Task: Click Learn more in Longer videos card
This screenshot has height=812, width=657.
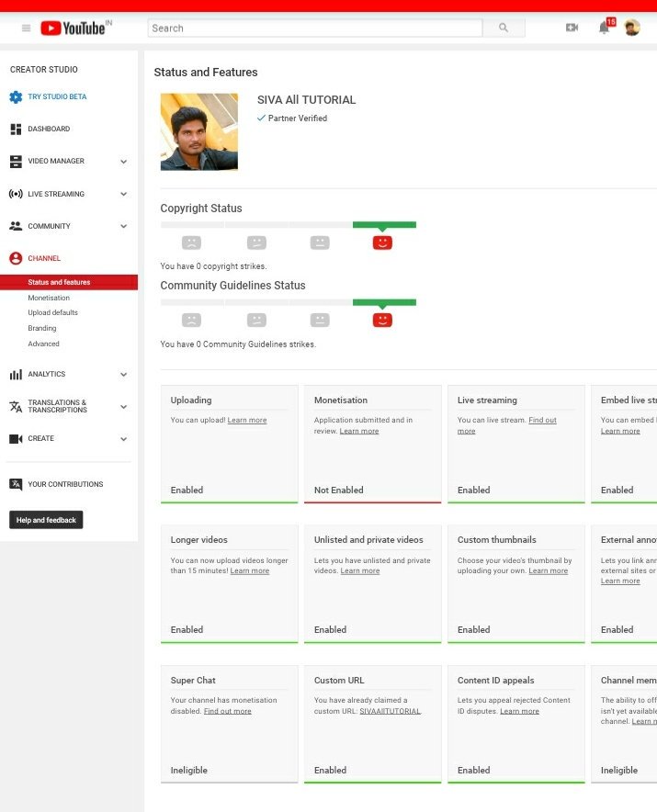Action: click(x=250, y=570)
